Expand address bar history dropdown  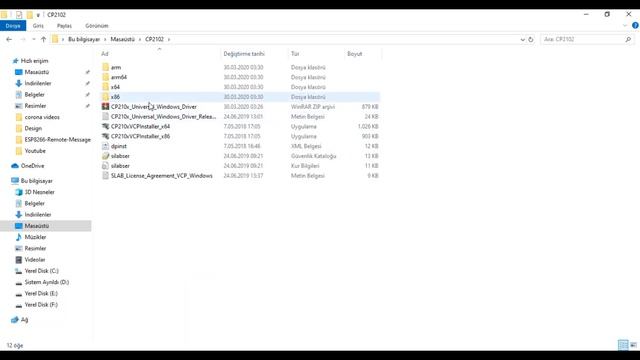point(522,40)
